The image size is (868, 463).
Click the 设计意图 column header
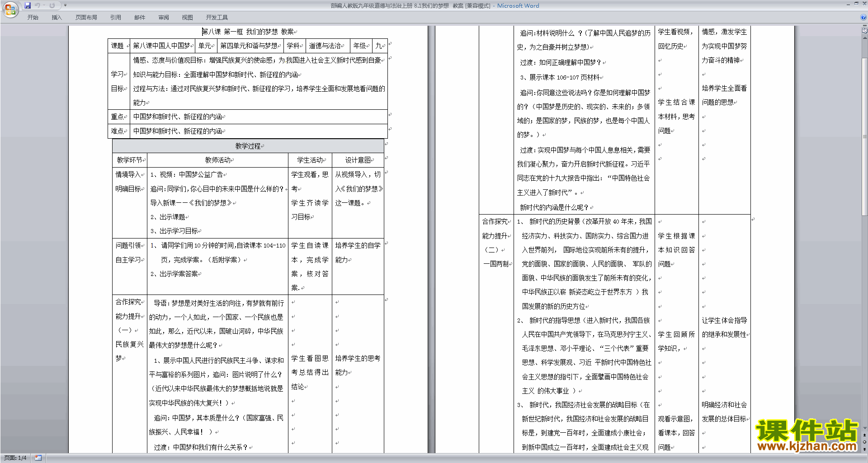(358, 160)
